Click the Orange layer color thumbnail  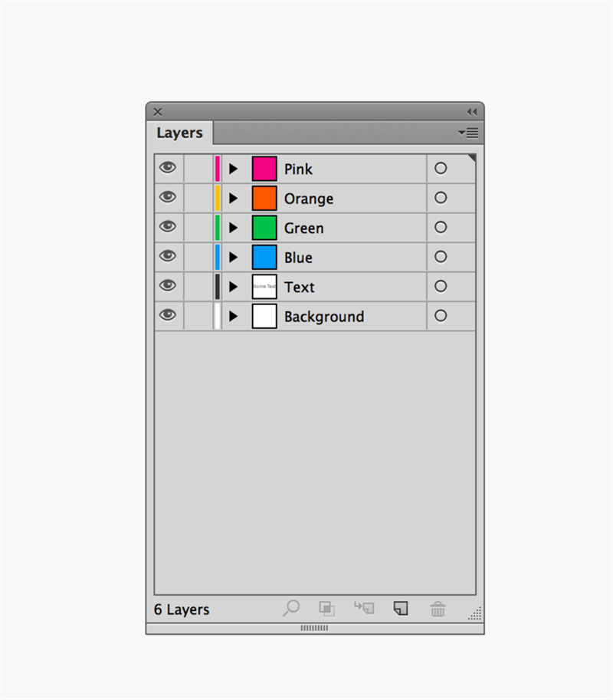(x=264, y=199)
